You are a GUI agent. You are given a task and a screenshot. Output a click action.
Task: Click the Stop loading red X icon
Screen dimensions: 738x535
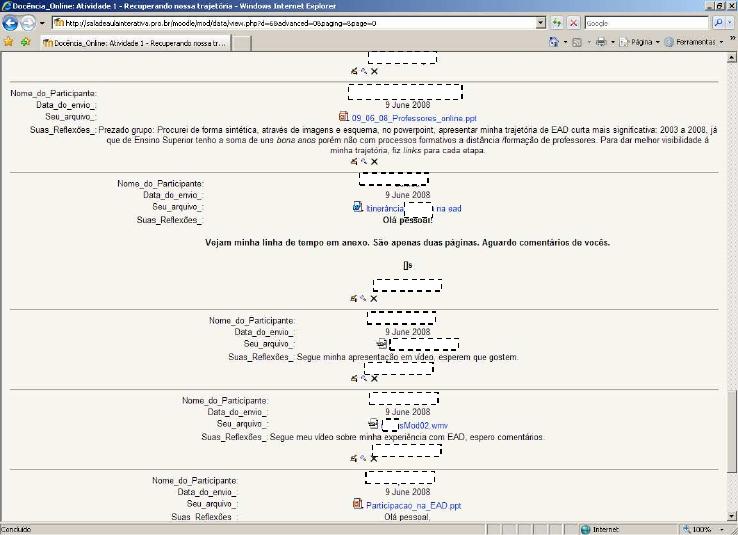pyautogui.click(x=573, y=22)
